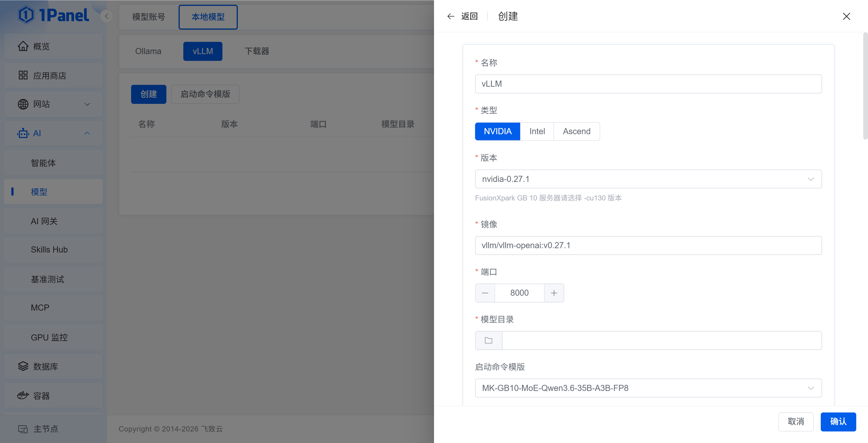This screenshot has width=868, height=443.
Task: Click the 端口 column header
Action: [x=318, y=124]
